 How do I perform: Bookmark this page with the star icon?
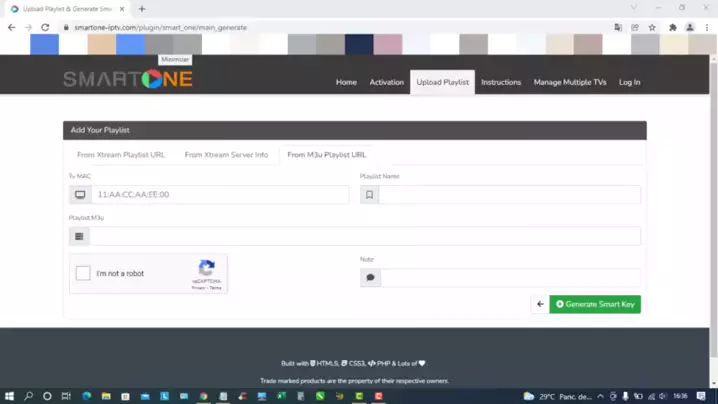652,27
